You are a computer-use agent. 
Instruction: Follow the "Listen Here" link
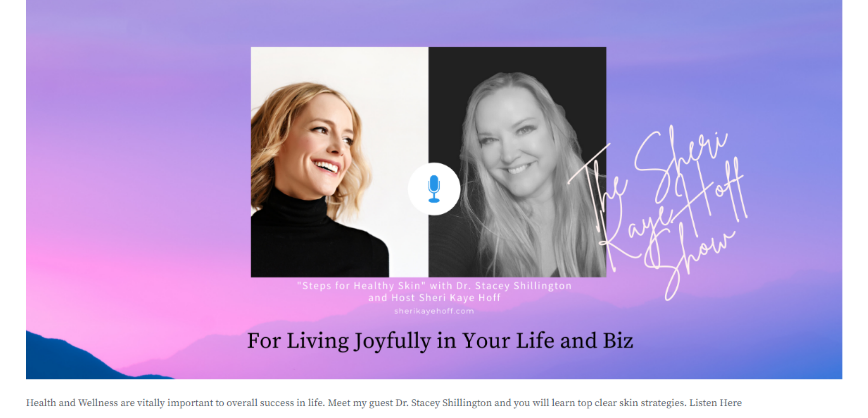click(x=715, y=403)
